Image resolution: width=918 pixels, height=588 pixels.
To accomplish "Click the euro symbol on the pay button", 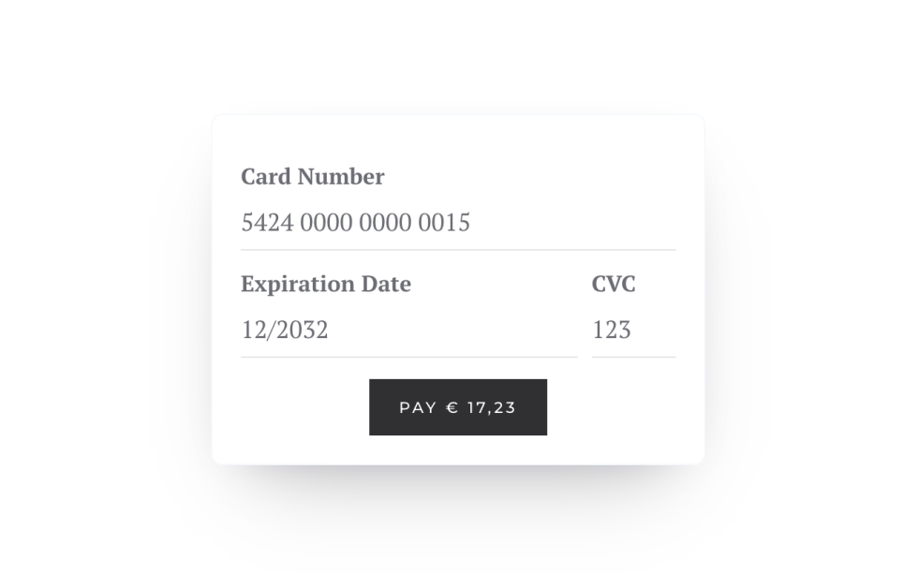I will click(452, 407).
